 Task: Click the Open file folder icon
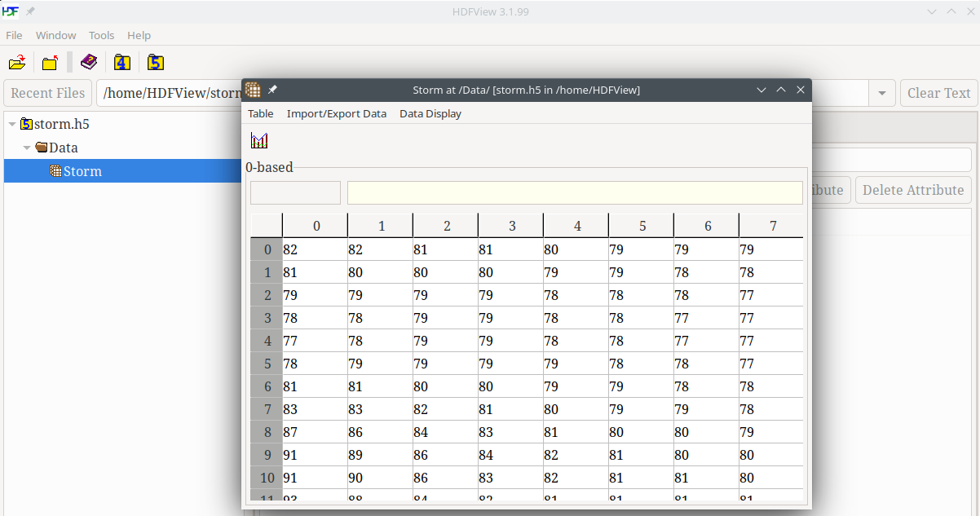click(x=17, y=63)
